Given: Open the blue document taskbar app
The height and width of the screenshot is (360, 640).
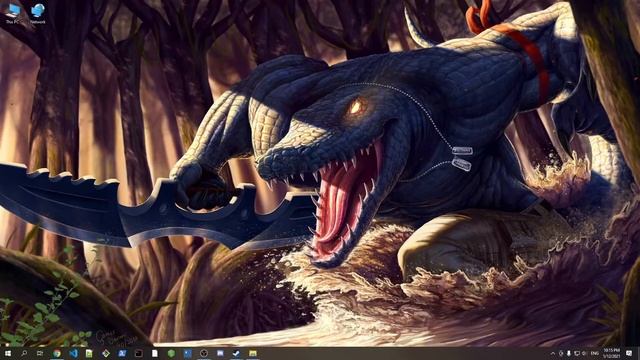Looking at the screenshot, I should (x=187, y=353).
